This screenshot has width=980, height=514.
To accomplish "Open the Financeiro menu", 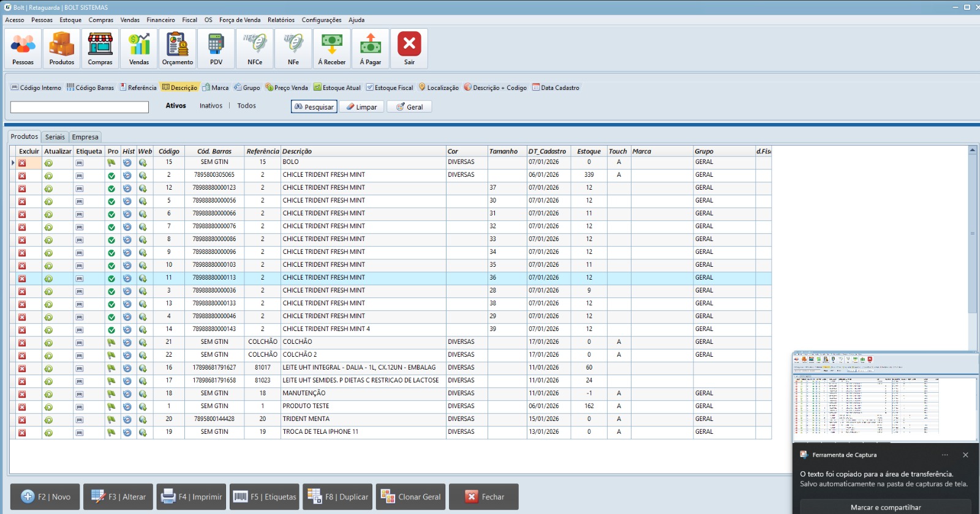I will 160,20.
